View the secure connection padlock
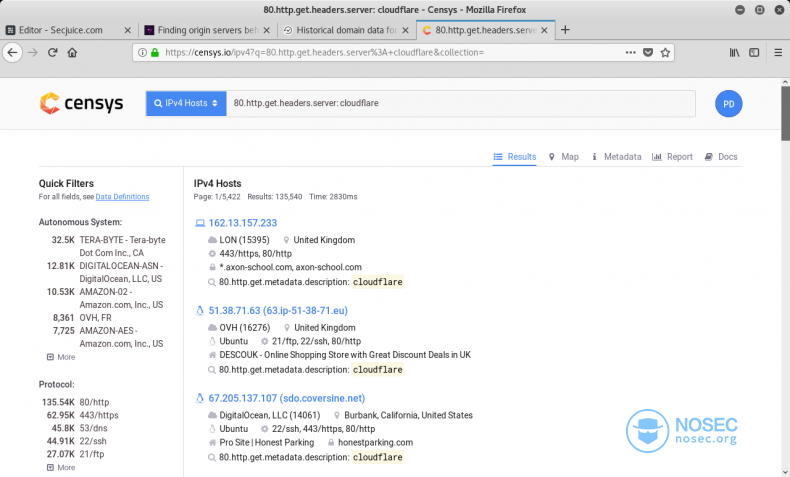Screen dimensions: 790x477 155,52
